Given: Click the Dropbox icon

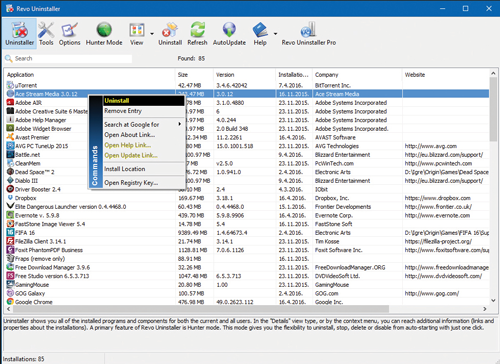Looking at the screenshot, I should (x=10, y=198).
